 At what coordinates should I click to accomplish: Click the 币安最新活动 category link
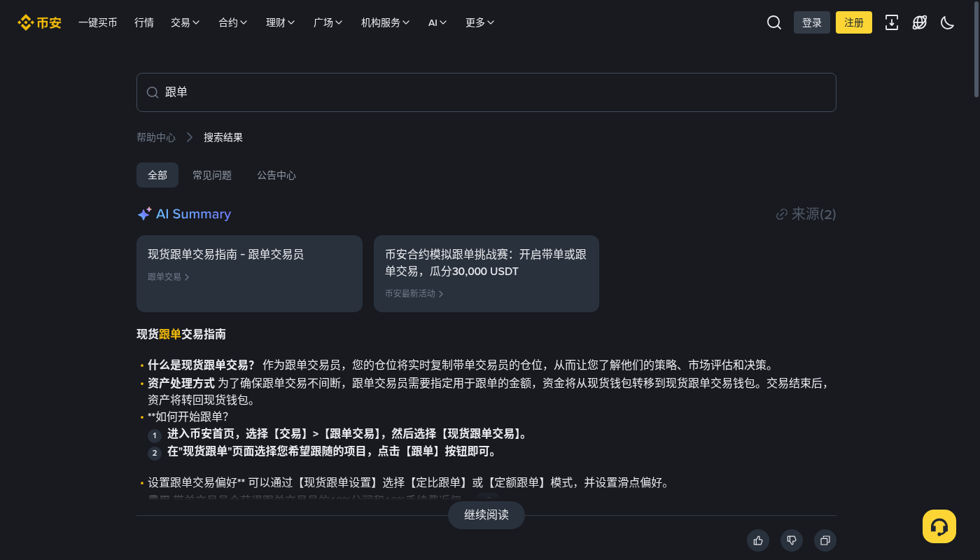pyautogui.click(x=414, y=293)
